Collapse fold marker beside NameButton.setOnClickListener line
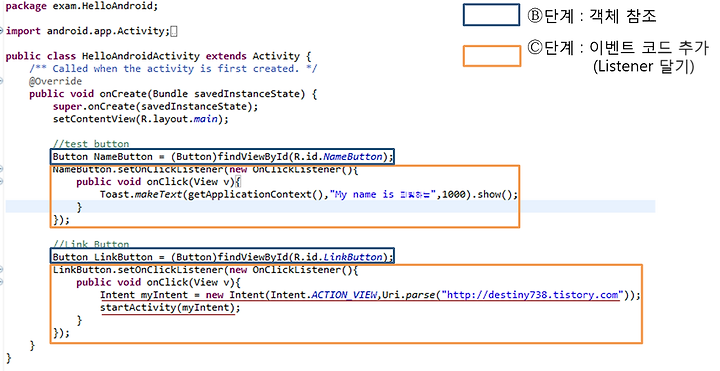720x371 pixels. point(2,169)
